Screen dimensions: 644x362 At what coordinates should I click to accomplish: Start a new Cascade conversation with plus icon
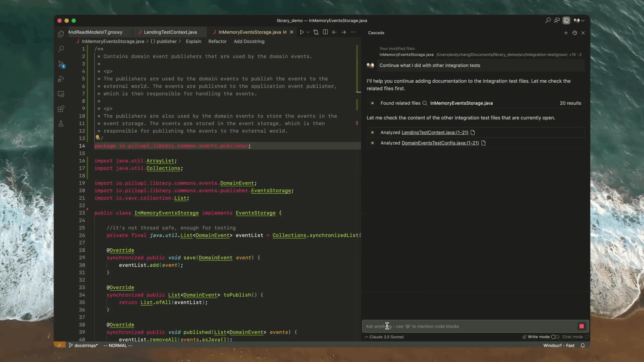pyautogui.click(x=566, y=33)
